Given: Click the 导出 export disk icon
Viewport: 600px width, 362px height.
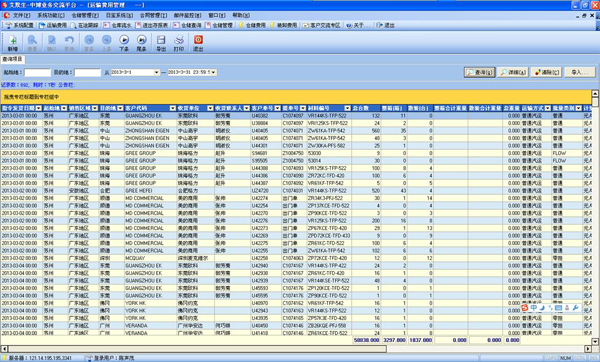Looking at the screenshot, I should pos(161,42).
